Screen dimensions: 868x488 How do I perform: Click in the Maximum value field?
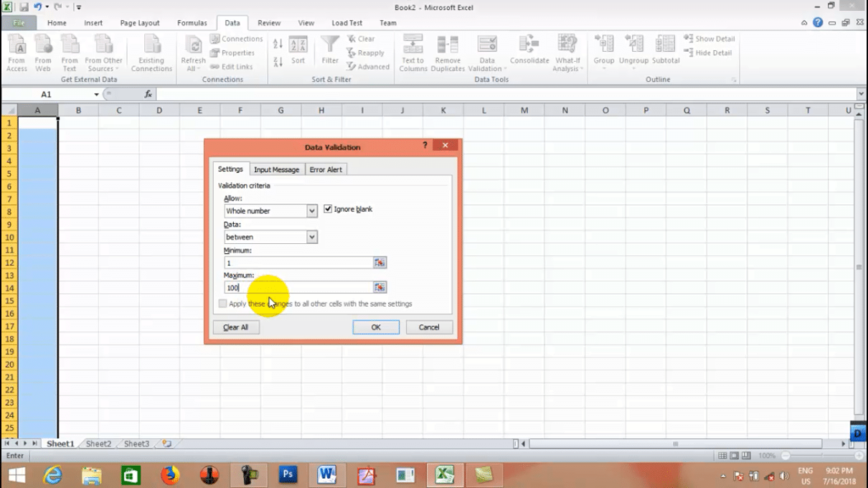tap(298, 288)
